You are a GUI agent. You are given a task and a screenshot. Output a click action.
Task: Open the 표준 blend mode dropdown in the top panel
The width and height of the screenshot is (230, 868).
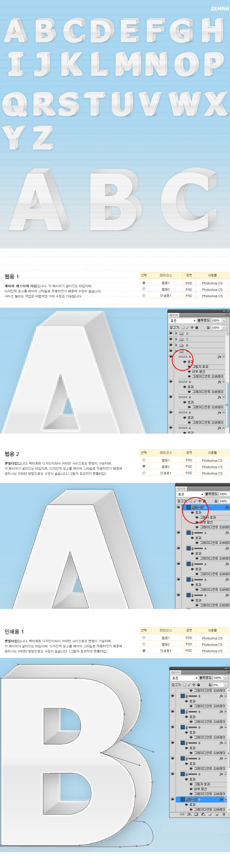(x=182, y=320)
